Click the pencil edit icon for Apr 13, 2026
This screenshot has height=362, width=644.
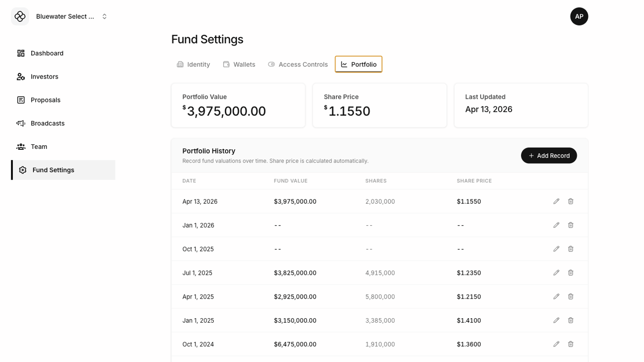coord(556,202)
